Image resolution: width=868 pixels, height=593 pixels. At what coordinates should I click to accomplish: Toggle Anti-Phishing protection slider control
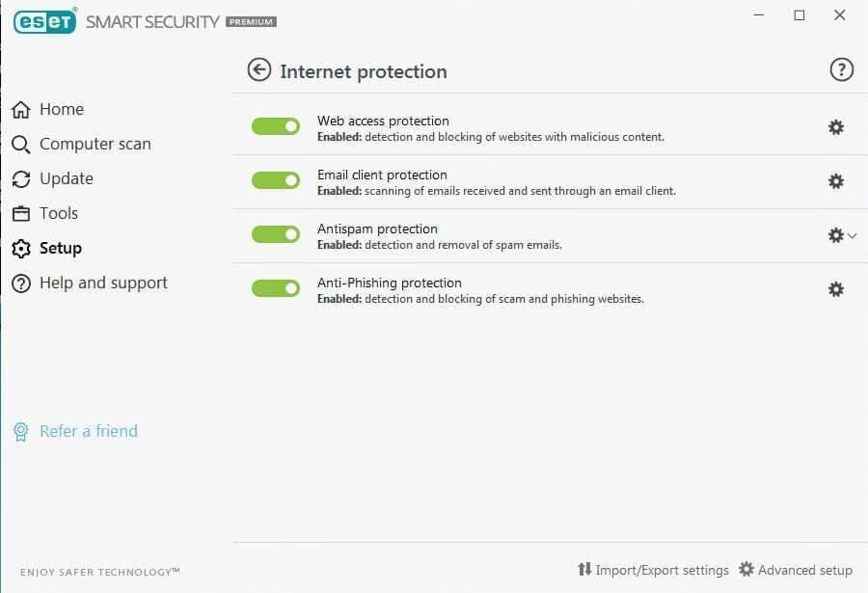tap(277, 288)
